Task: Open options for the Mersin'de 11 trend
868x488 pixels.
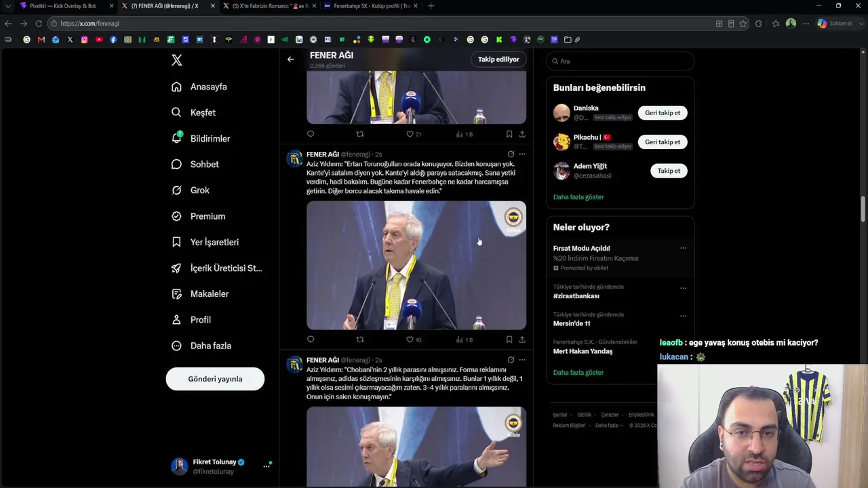Action: (x=683, y=316)
